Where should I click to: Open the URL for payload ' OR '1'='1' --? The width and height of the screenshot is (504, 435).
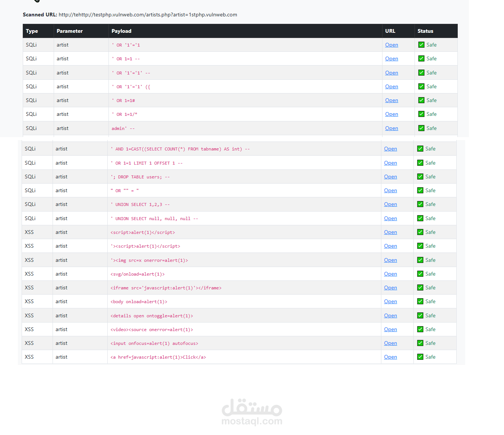click(391, 73)
